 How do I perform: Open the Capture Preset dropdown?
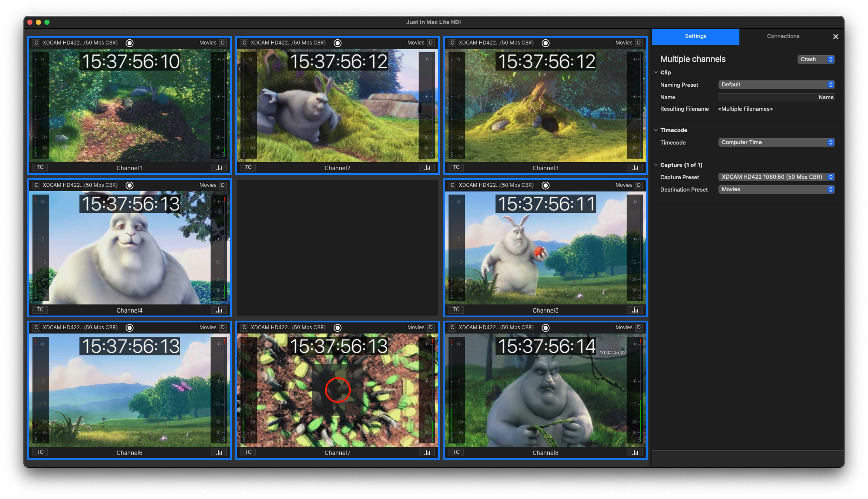coord(776,177)
